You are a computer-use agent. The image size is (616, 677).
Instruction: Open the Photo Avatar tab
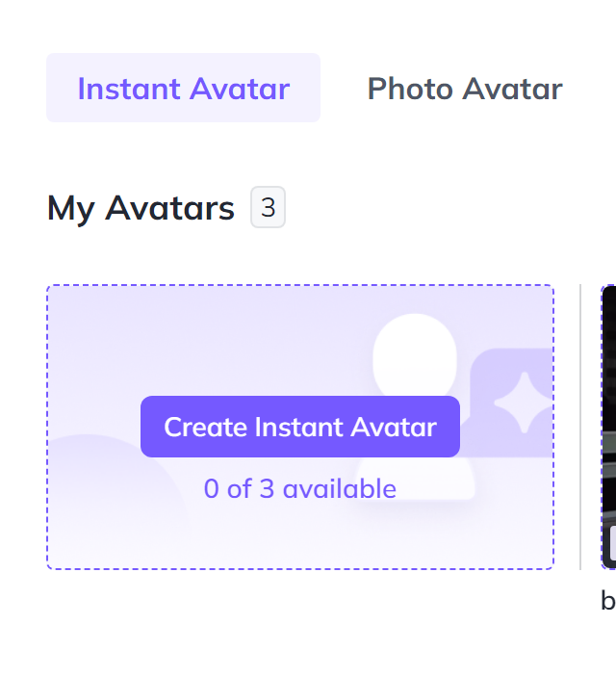tap(465, 89)
